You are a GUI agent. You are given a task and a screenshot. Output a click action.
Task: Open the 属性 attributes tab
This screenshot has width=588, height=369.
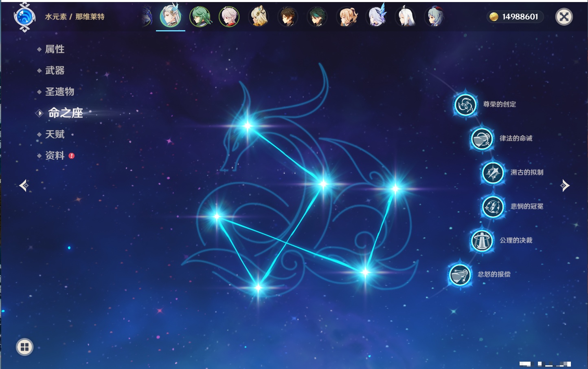click(x=55, y=49)
